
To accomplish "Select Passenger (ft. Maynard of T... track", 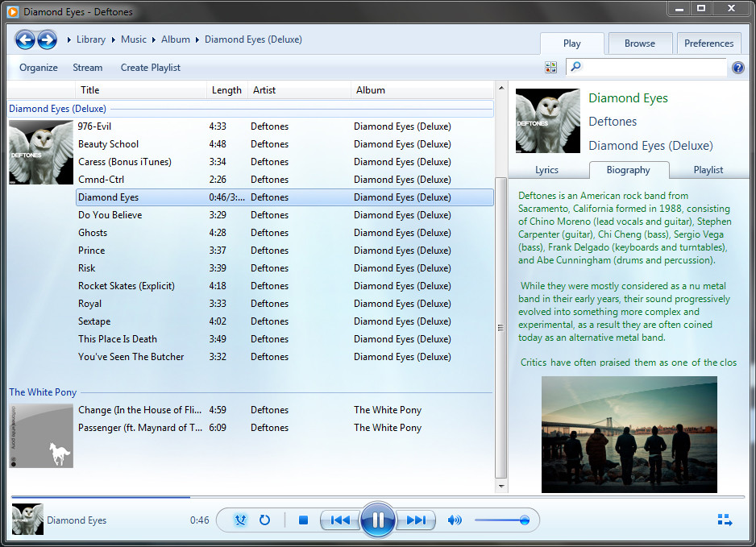I will (x=285, y=428).
